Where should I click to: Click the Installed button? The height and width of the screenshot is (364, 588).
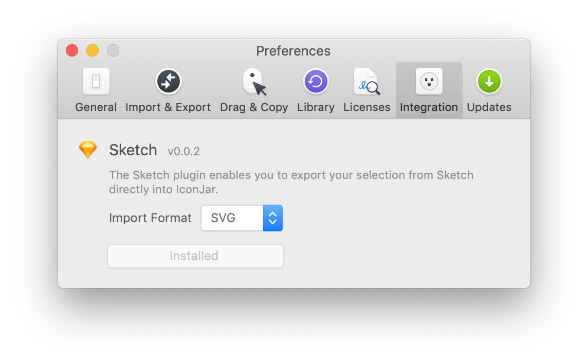(x=195, y=256)
